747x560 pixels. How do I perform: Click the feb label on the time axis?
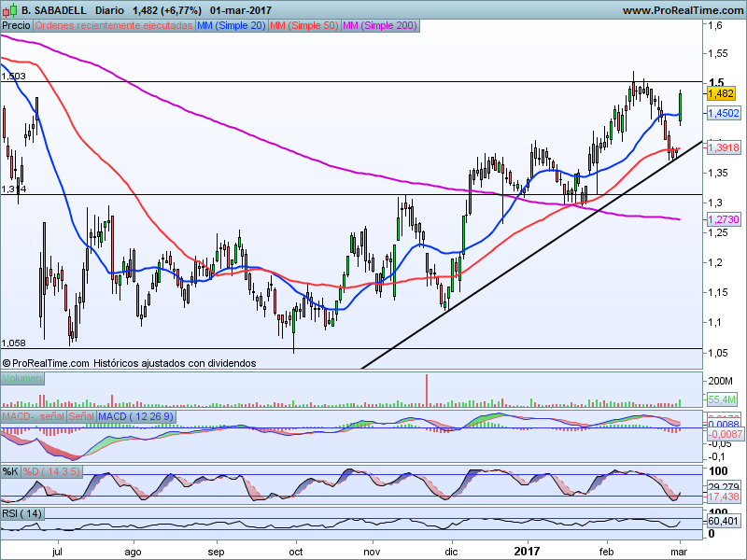pos(606,552)
